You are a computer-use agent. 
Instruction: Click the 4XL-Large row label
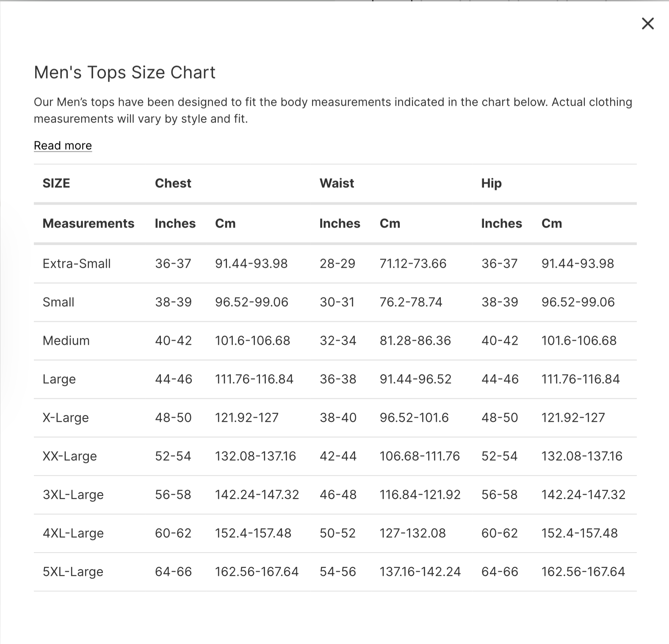click(x=73, y=533)
